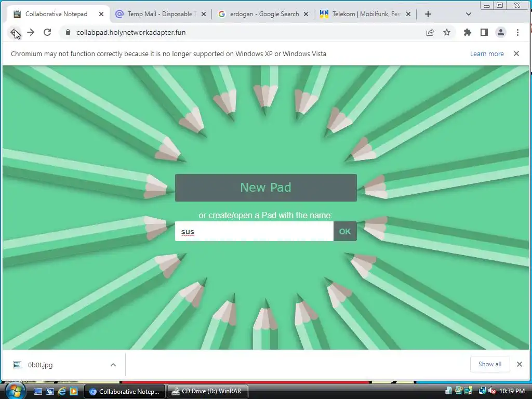Focus the pad name field containing sus
This screenshot has height=399, width=532.
tap(254, 231)
